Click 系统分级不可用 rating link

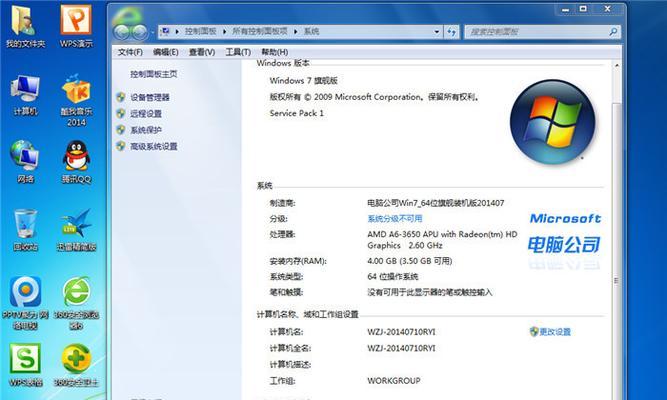[395, 219]
